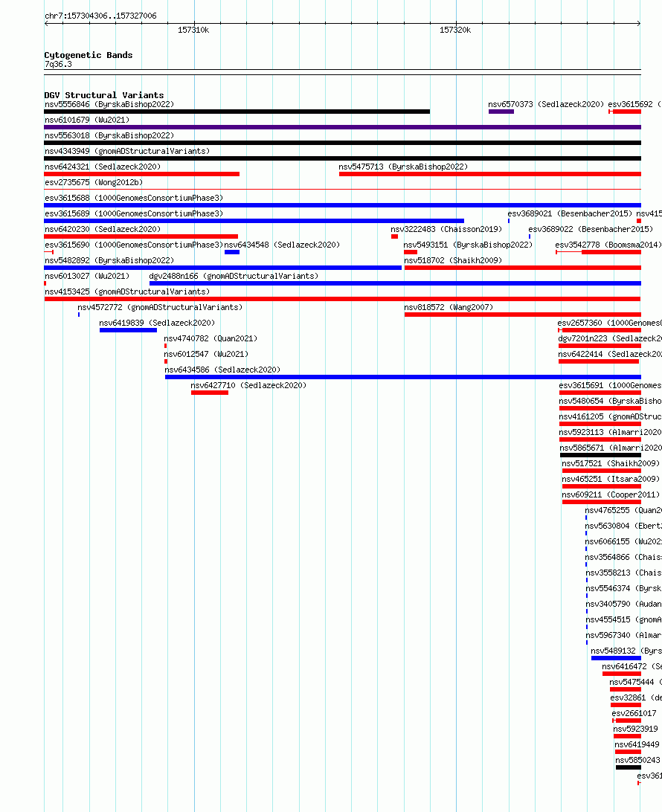662x812 pixels.
Task: Open nsv818572 (Wang2007) label
Action: (x=449, y=307)
